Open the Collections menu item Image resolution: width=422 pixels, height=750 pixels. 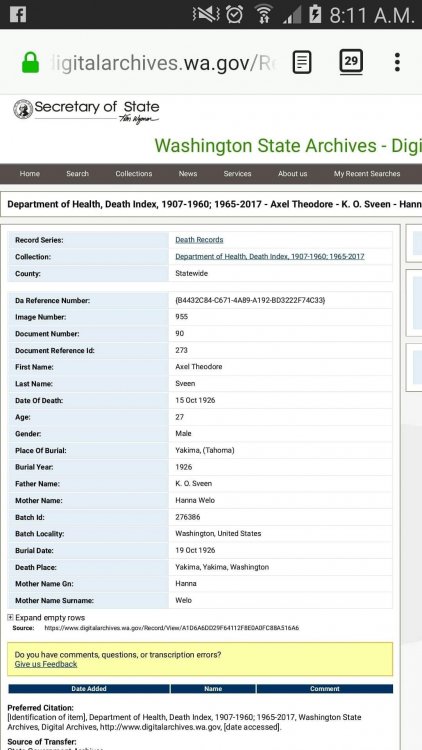133,174
